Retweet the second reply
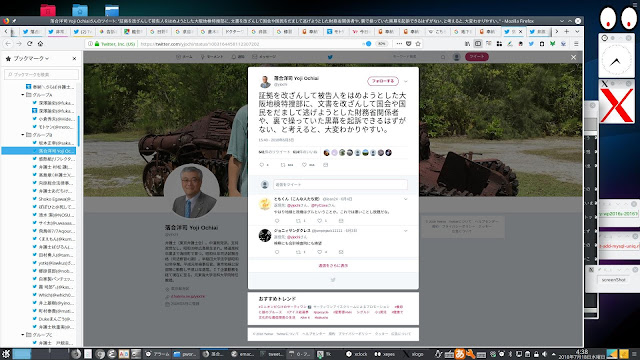This screenshot has width=640, height=360. click(298, 252)
